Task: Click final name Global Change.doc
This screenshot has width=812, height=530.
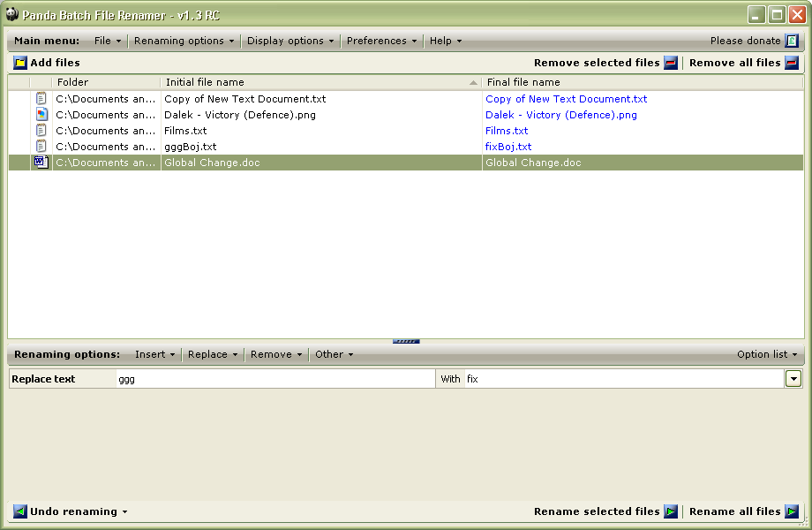Action: coord(533,163)
